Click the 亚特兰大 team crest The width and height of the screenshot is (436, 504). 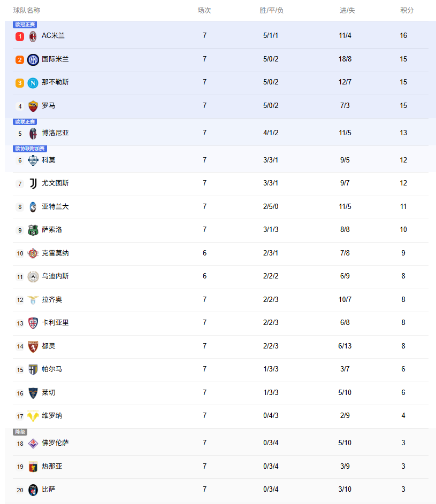pos(33,207)
